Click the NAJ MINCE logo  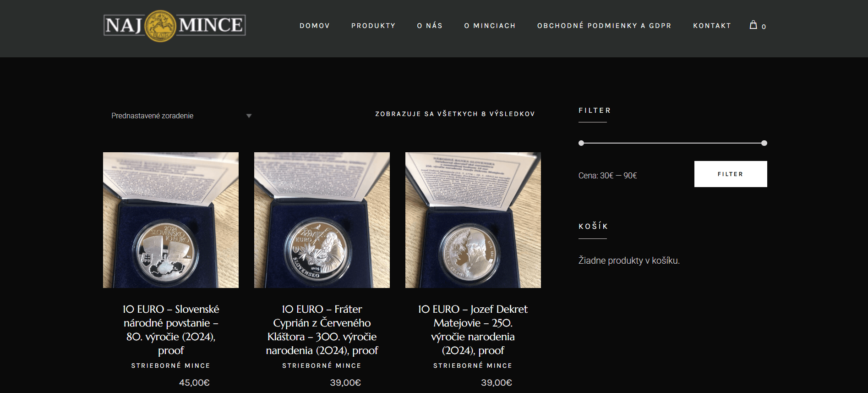tap(175, 26)
